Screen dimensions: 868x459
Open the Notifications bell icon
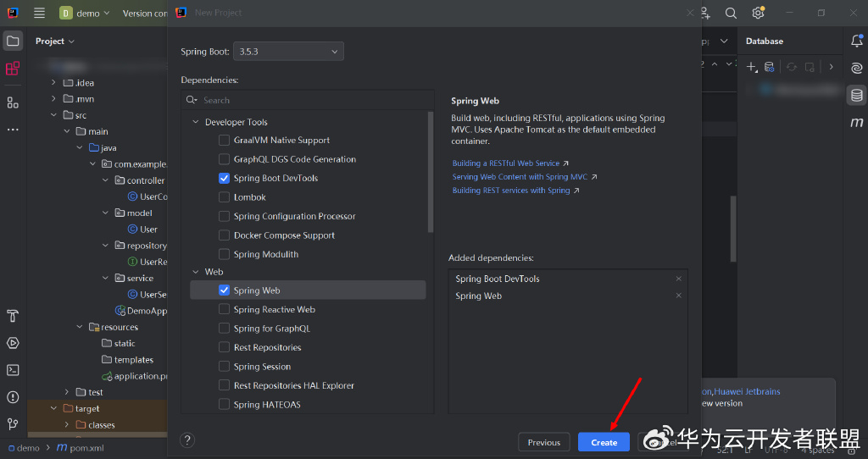coord(856,41)
